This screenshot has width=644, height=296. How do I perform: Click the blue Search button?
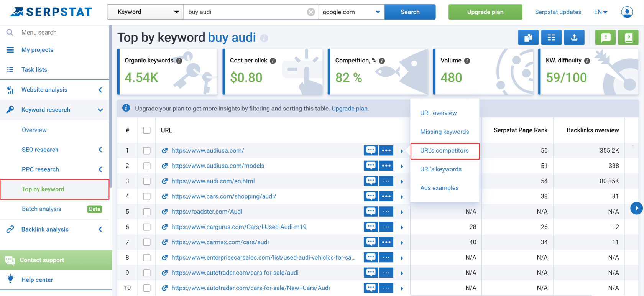[x=410, y=12]
